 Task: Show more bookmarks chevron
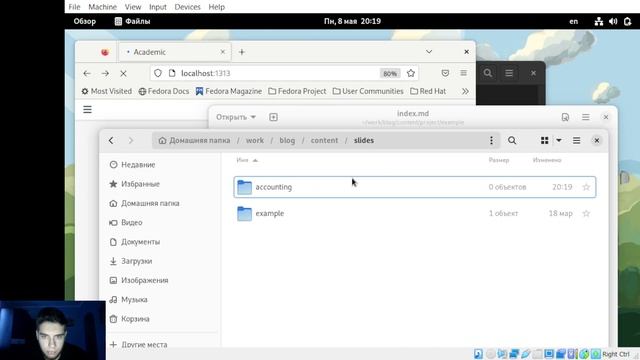pyautogui.click(x=465, y=91)
